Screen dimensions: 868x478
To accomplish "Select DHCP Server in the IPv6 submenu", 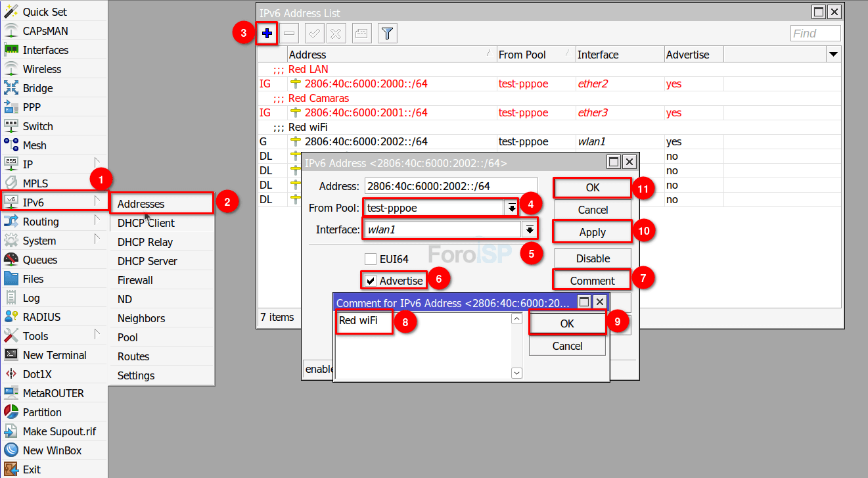I will coord(147,261).
